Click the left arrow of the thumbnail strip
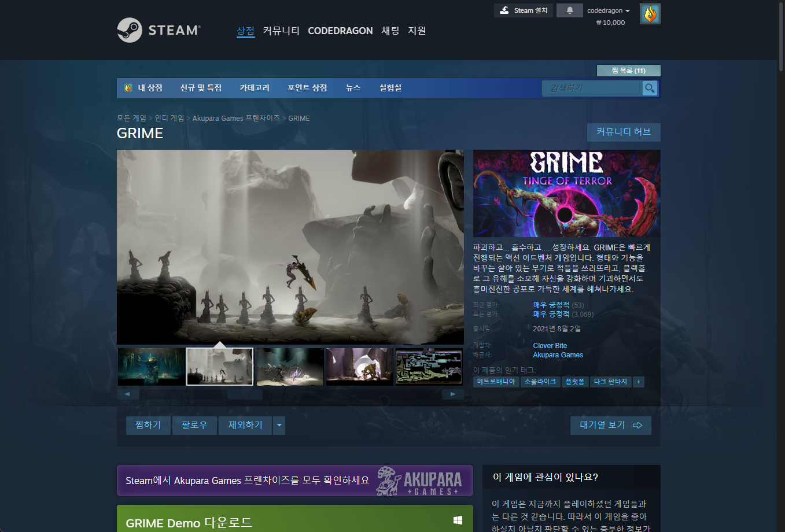Image resolution: width=785 pixels, height=532 pixels. pyautogui.click(x=128, y=394)
